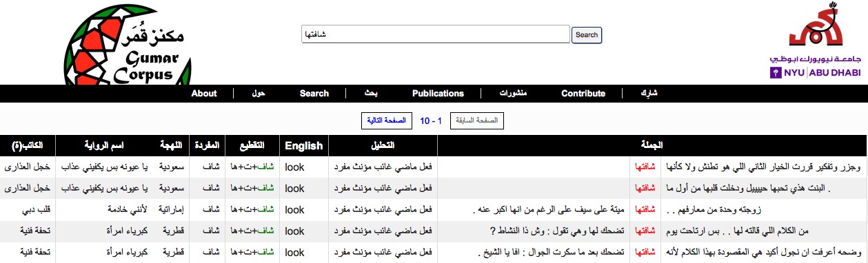868x263 pixels.
Task: Open the About menu item
Action: pyautogui.click(x=204, y=94)
